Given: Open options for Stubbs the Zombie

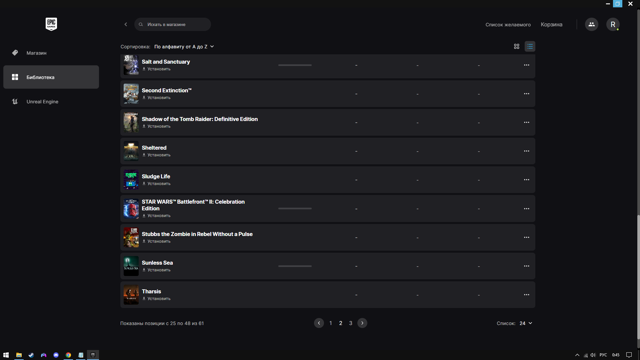Looking at the screenshot, I should (x=527, y=237).
